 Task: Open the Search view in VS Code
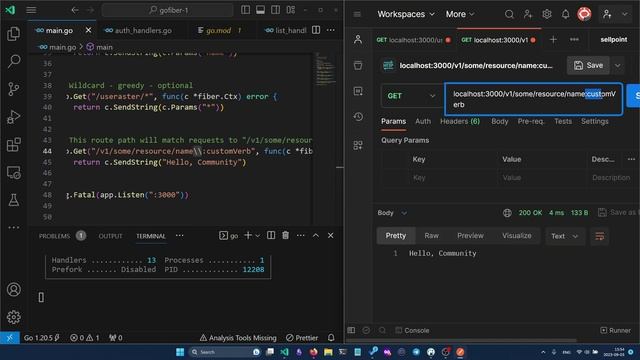pos(13,61)
